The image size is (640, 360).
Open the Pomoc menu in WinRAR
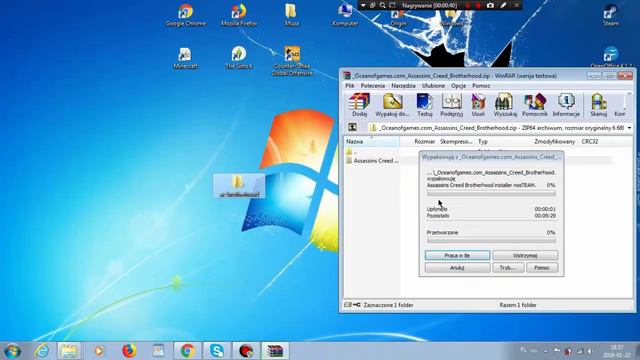click(481, 86)
